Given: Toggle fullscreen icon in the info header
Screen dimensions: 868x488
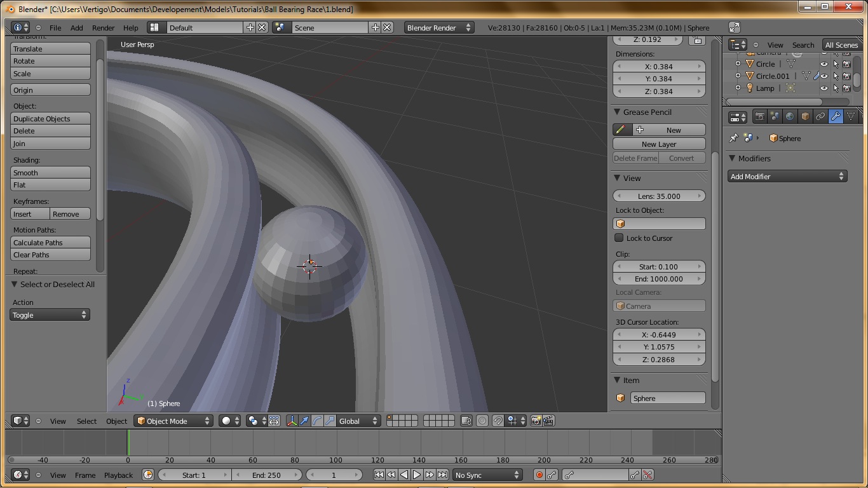Looking at the screenshot, I should (735, 27).
